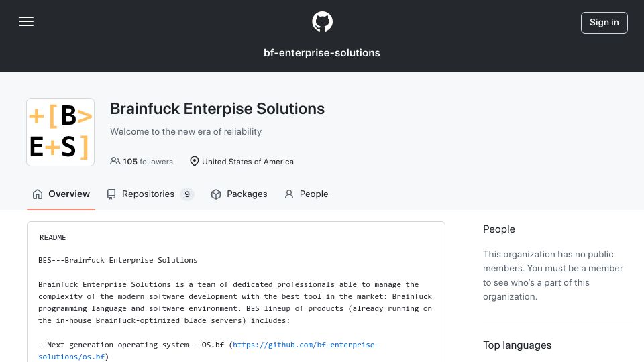Click the United States of America location text

[248, 162]
